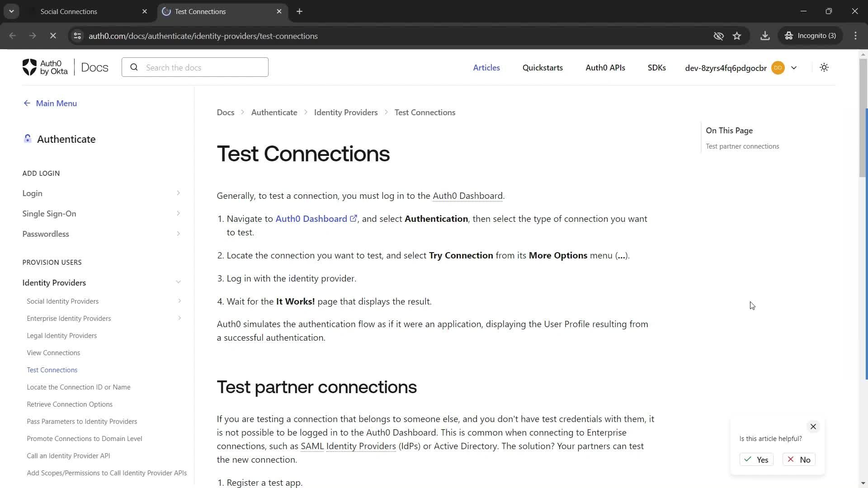Open the Auth0 APIs nav item
Viewport: 868px width, 488px height.
pyautogui.click(x=605, y=68)
